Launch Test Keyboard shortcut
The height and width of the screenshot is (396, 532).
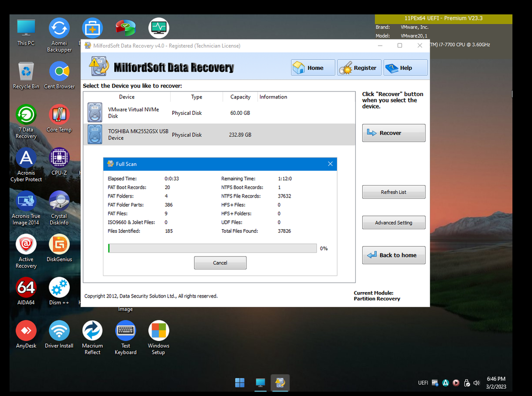(126, 338)
